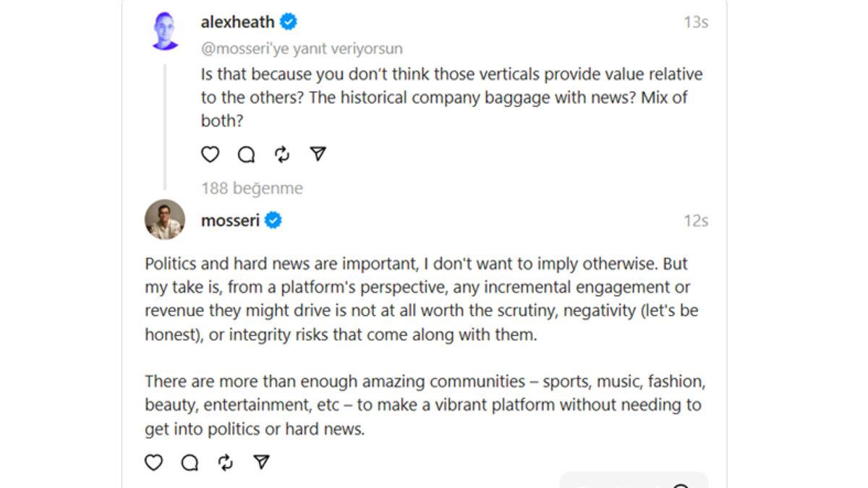Go to alexheath's profile via the username

[x=237, y=22]
